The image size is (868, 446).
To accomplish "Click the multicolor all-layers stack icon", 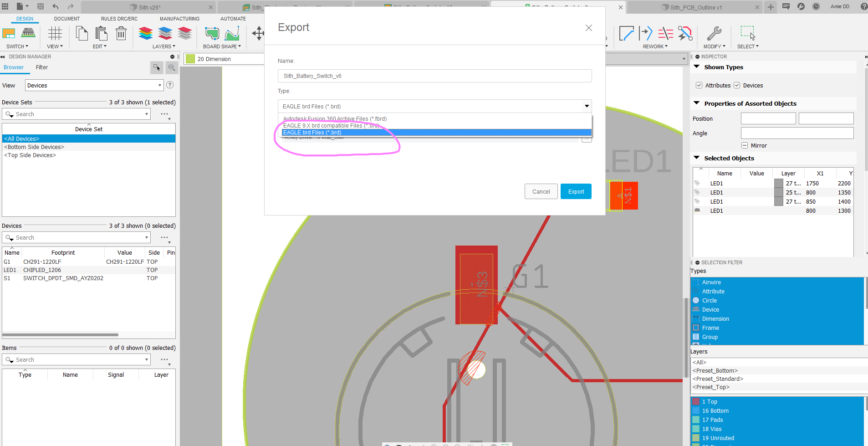I will tap(146, 33).
